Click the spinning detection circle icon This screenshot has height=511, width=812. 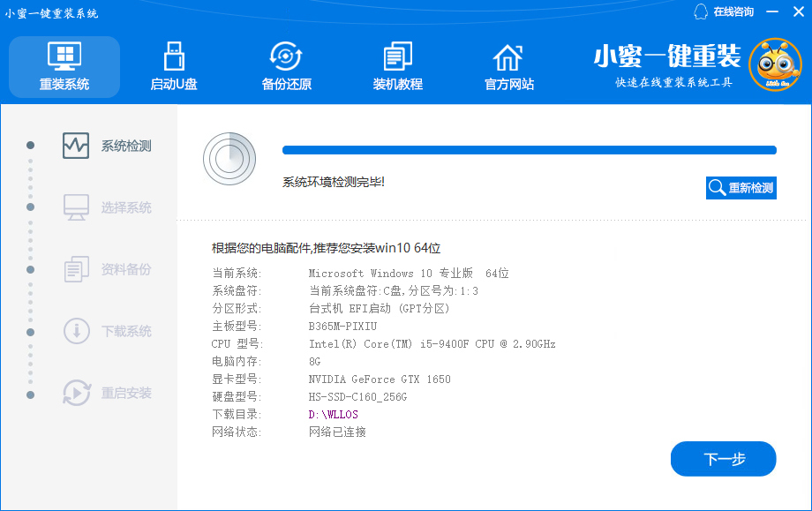pos(229,159)
